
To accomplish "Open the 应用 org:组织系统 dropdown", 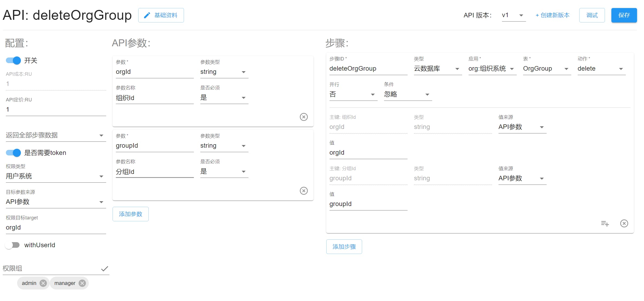I will [x=492, y=68].
